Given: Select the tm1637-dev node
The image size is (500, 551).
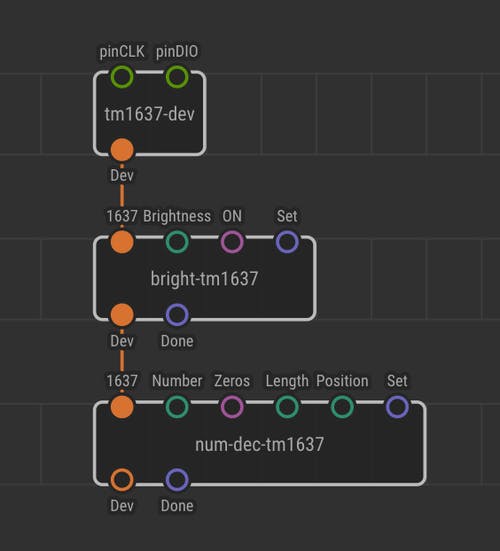Looking at the screenshot, I should (x=150, y=114).
